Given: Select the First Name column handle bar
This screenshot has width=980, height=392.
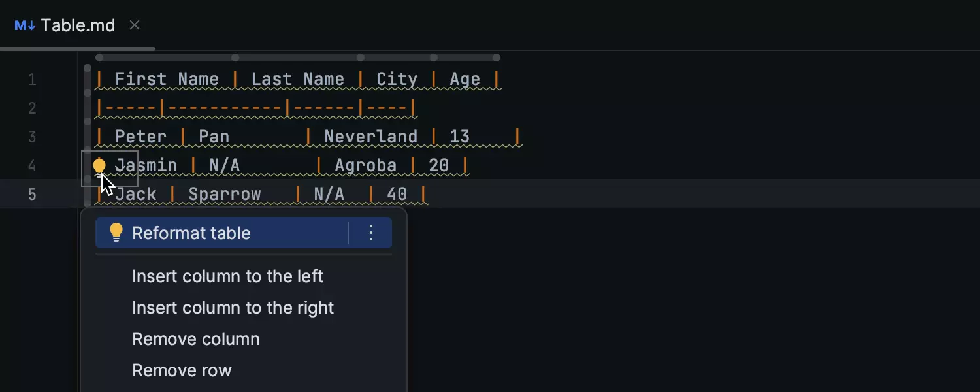Looking at the screenshot, I should click(x=167, y=57).
